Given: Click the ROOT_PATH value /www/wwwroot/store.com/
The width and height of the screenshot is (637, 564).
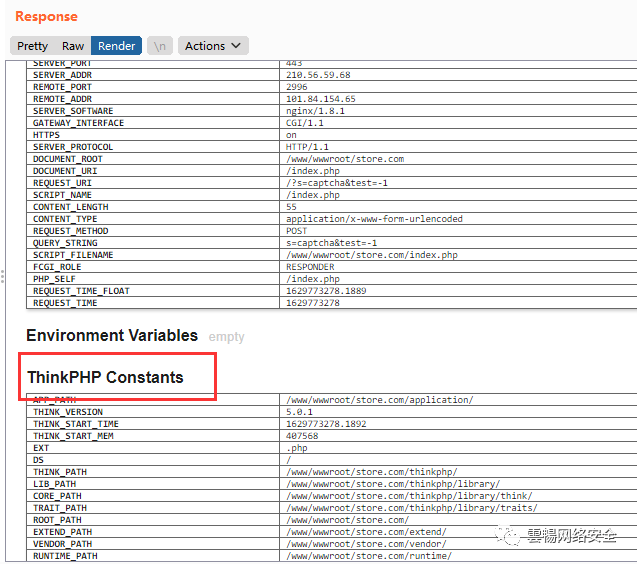Looking at the screenshot, I should pyautogui.click(x=347, y=520).
